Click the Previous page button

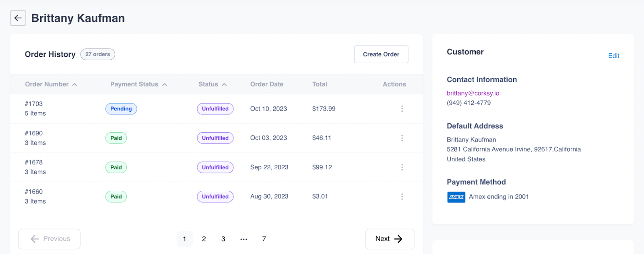[x=49, y=239]
